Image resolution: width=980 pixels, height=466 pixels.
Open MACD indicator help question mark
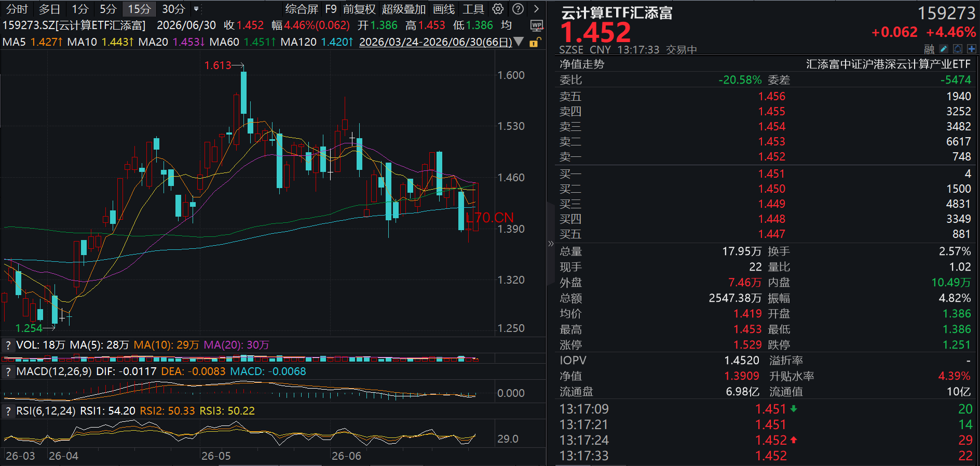coord(8,371)
